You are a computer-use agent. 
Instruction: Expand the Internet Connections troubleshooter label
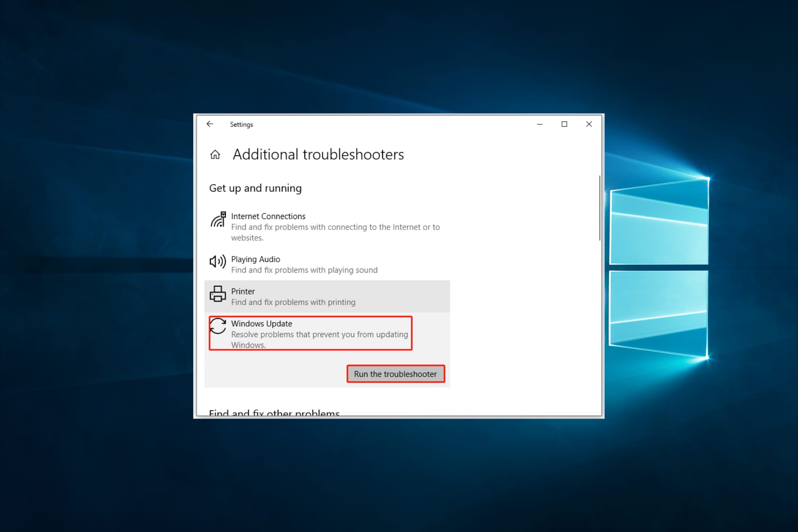click(x=268, y=217)
